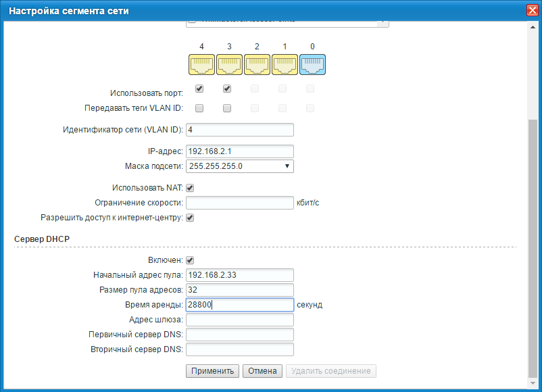This screenshot has height=392, width=542.
Task: Click the port 3 Ethernet icon
Action: [229, 65]
